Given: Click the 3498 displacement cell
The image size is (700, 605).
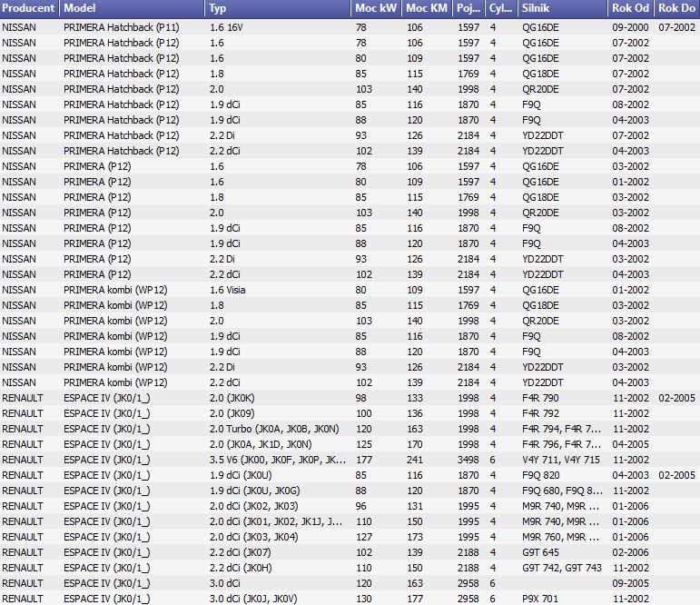Looking at the screenshot, I should pyautogui.click(x=468, y=460).
